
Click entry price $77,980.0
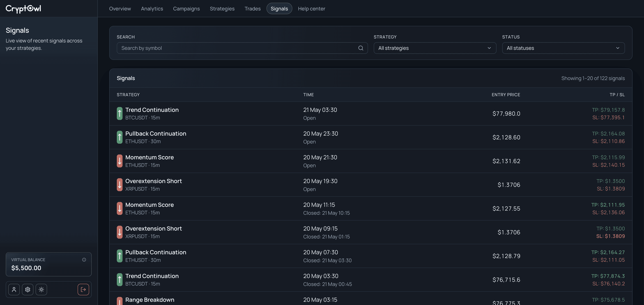[x=506, y=114]
